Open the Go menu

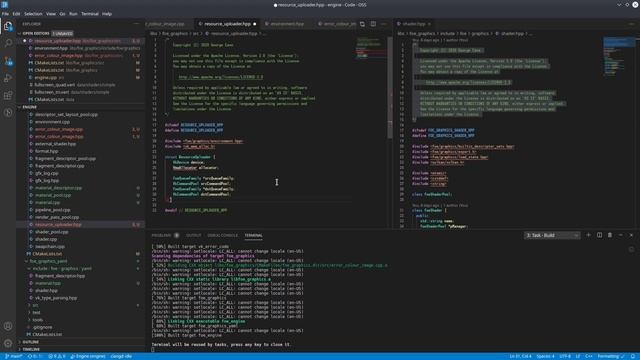pyautogui.click(x=62, y=14)
